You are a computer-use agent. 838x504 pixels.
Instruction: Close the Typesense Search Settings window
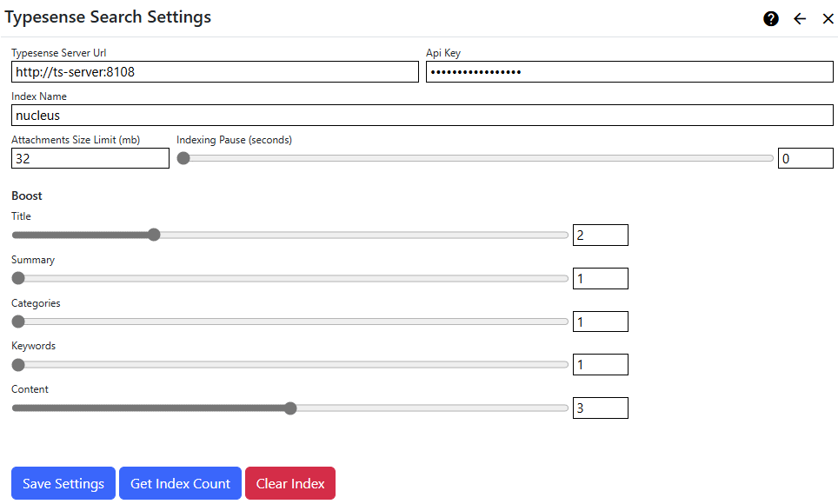827,18
